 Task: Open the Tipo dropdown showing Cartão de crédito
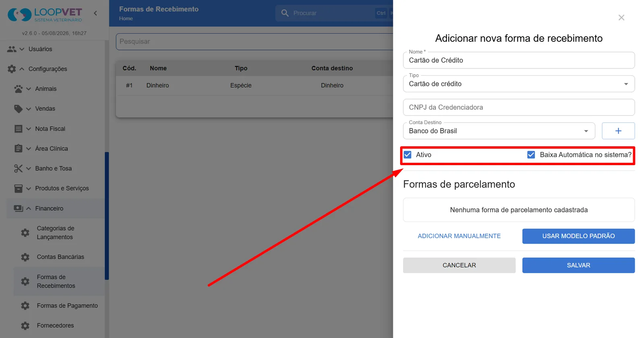point(519,84)
